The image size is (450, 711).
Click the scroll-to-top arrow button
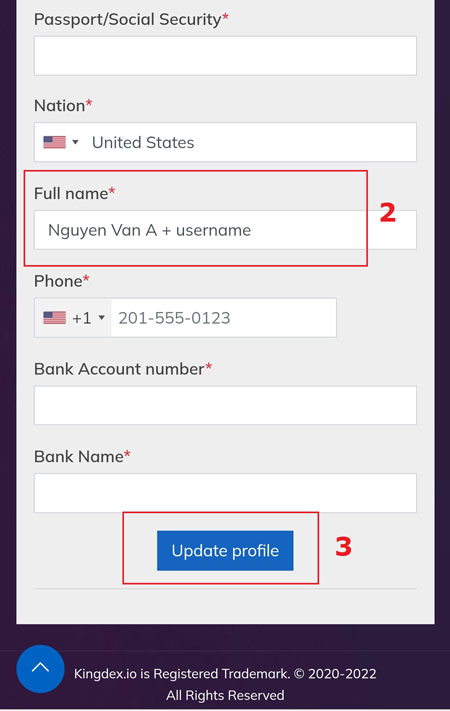click(x=40, y=669)
